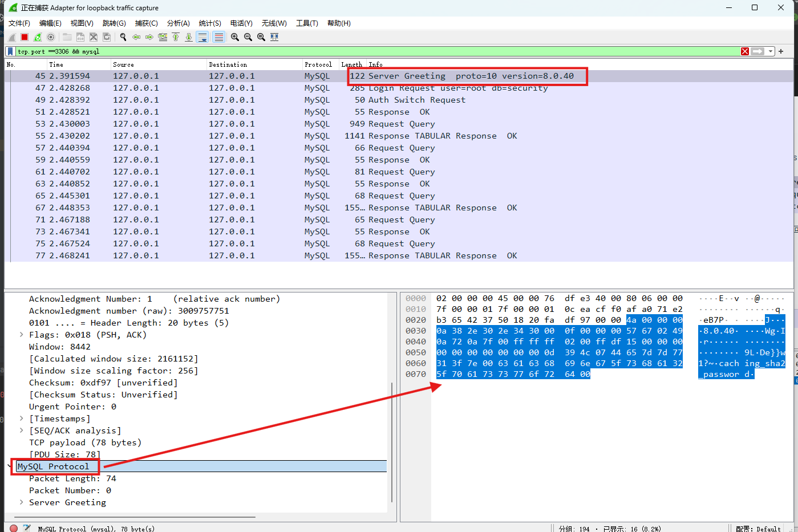
Task: Open the 帮助(H) menu
Action: pos(339,23)
